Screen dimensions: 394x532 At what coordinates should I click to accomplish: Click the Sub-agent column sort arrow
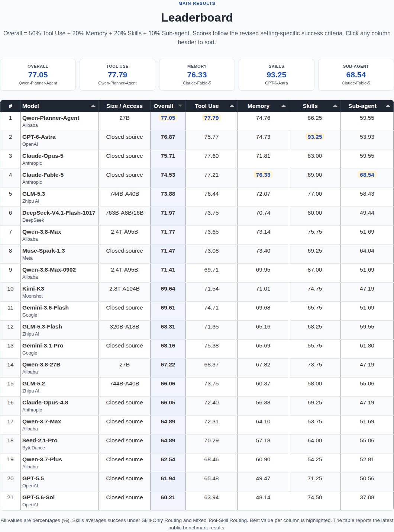[388, 106]
